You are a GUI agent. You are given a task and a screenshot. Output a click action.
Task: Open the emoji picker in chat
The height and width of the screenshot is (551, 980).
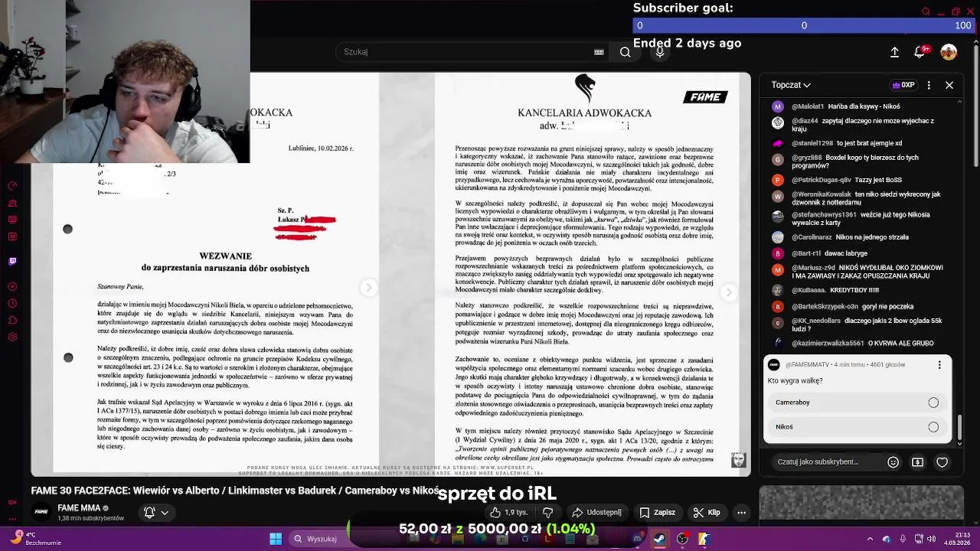[x=893, y=462]
